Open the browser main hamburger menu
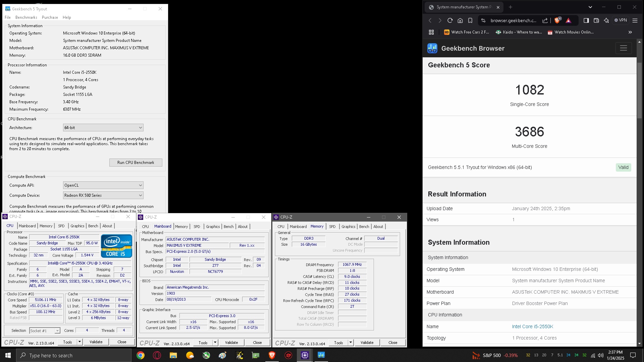 [x=635, y=20]
